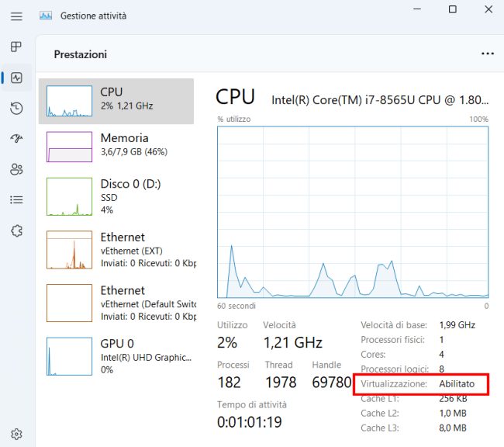Open the hamburger navigation menu
Viewport: 504px width, 447px height.
click(16, 16)
